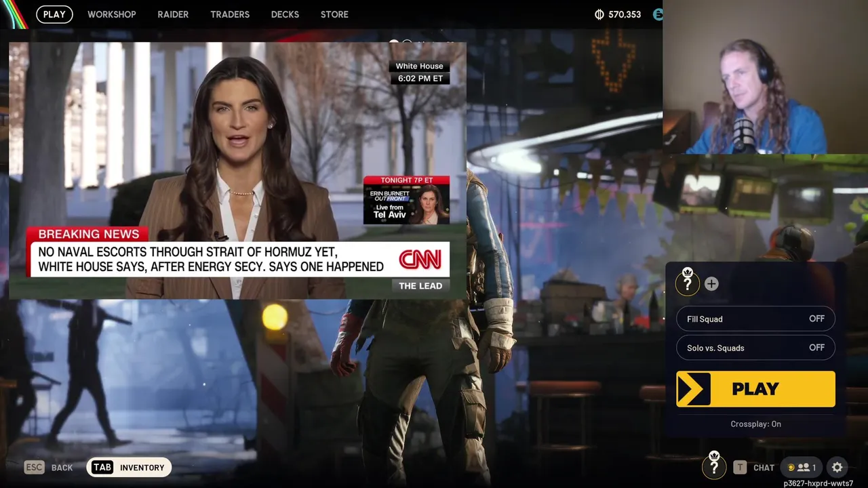Click the Erin Burnett Tel Aviv promo box
The width and height of the screenshot is (868, 488).
[406, 200]
